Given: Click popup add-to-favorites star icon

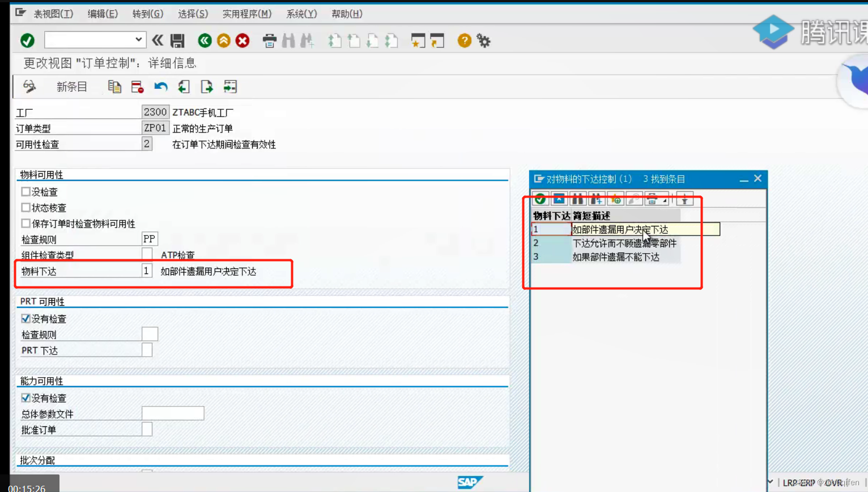Looking at the screenshot, I should pos(615,199).
